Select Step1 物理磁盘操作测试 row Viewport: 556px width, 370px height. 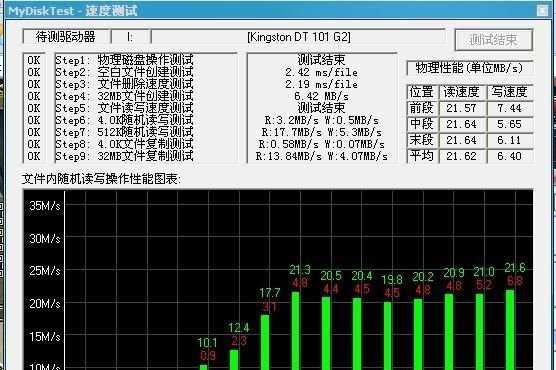click(x=124, y=60)
